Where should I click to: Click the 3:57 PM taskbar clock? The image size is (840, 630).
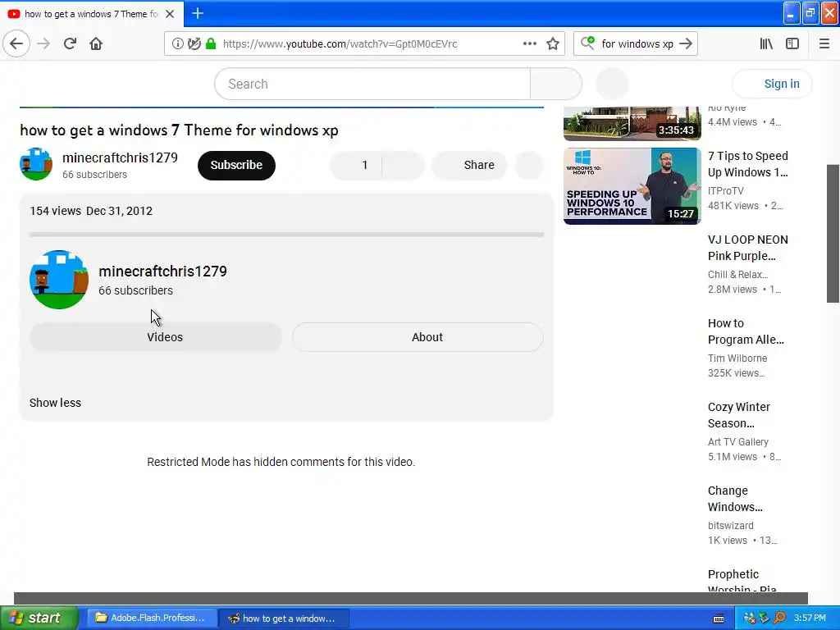[810, 619]
